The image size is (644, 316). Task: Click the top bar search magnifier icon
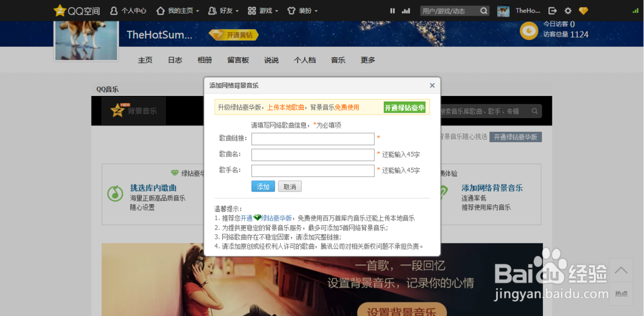click(484, 11)
